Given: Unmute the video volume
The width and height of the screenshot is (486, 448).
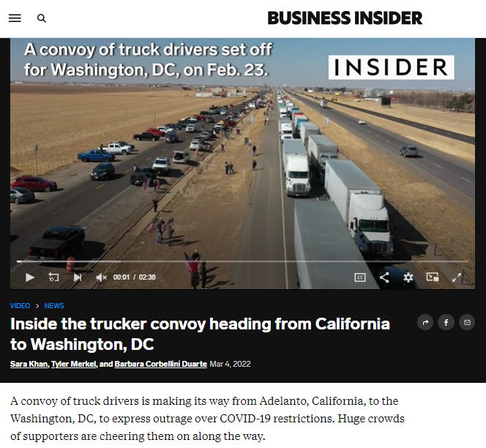Looking at the screenshot, I should pos(101,277).
